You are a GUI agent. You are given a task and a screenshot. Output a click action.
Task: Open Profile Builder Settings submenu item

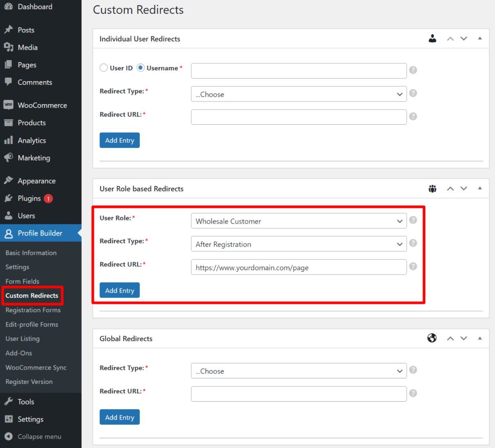pos(17,267)
